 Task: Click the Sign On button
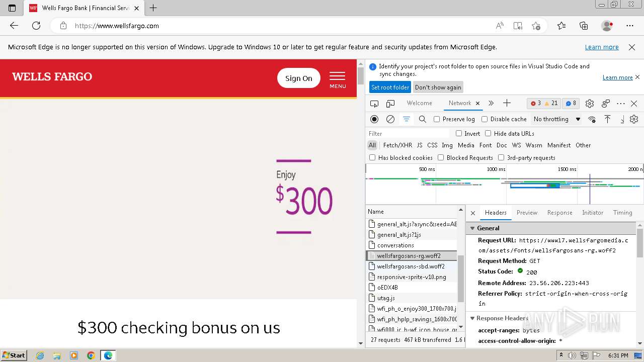click(299, 78)
